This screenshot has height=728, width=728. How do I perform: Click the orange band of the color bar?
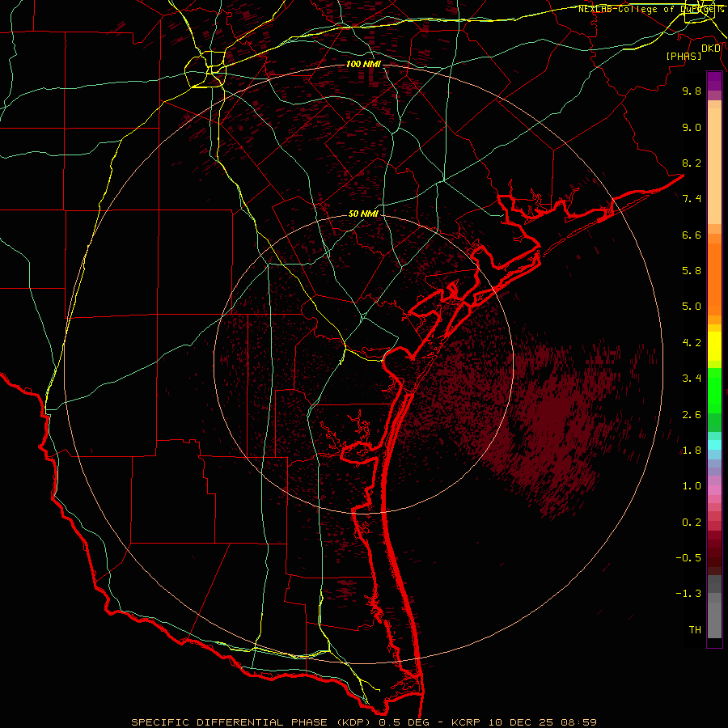(714, 280)
